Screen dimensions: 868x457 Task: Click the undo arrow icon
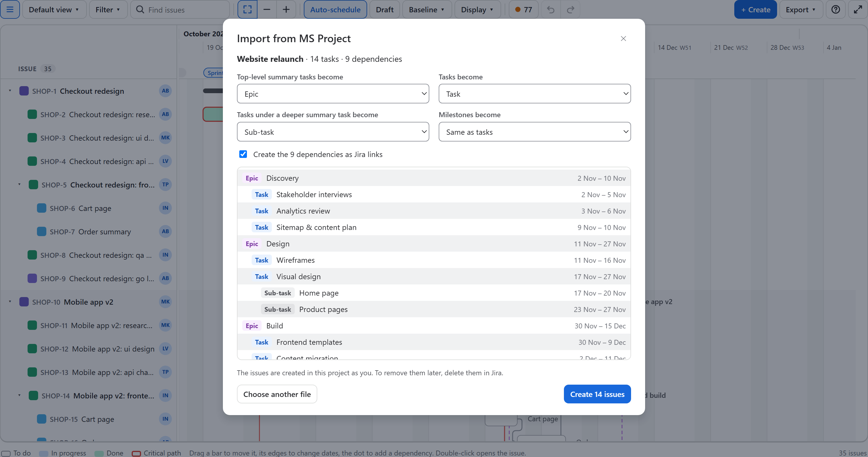pos(551,9)
